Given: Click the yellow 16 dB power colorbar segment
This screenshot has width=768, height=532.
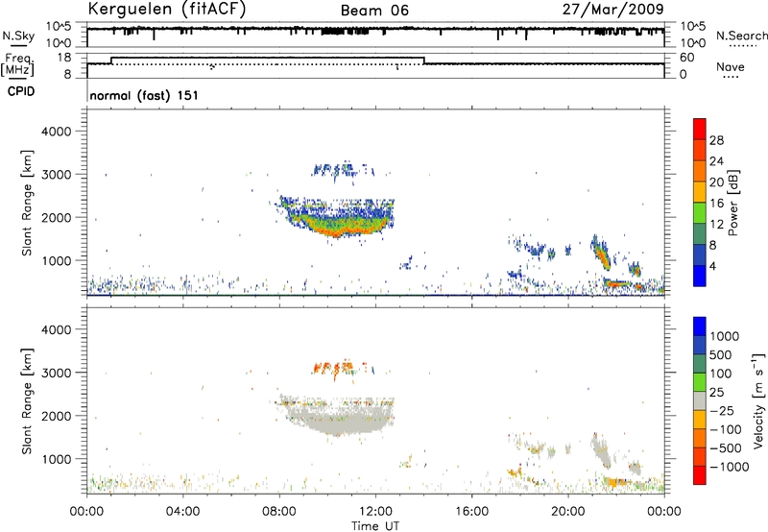Looking at the screenshot, I should point(700,192).
